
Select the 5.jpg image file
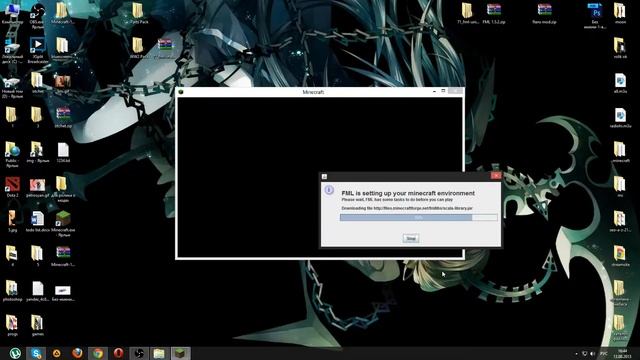pyautogui.click(x=12, y=222)
